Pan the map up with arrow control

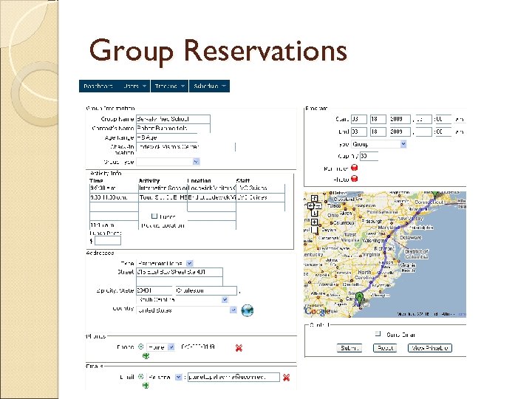pyautogui.click(x=315, y=198)
